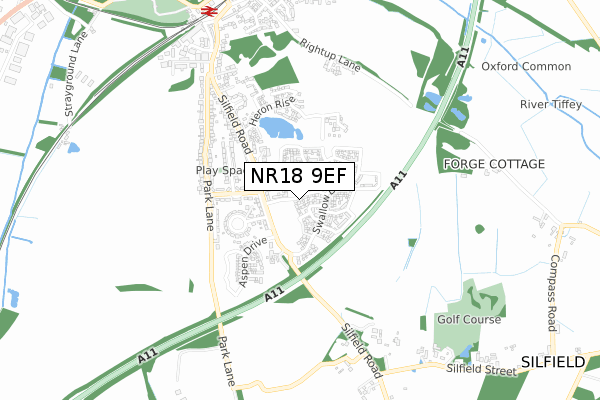
Task: Click the Heron Rise street label
Action: [x=272, y=111]
